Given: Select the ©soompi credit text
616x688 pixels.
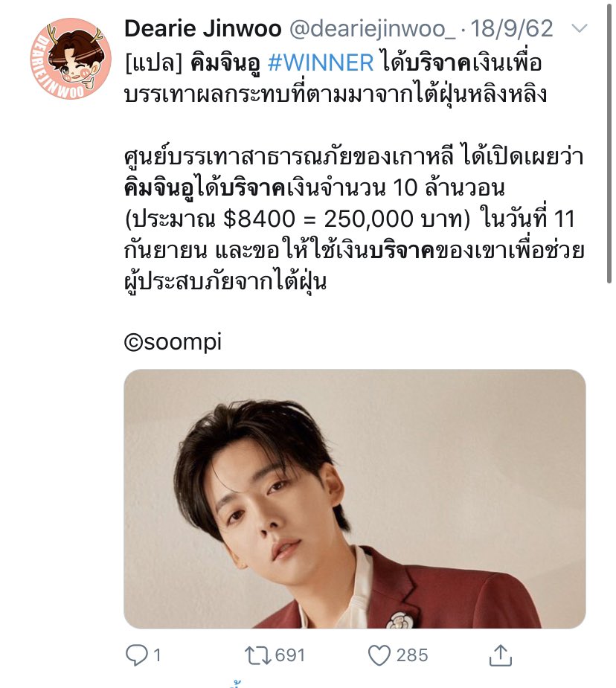Looking at the screenshot, I should tap(173, 342).
